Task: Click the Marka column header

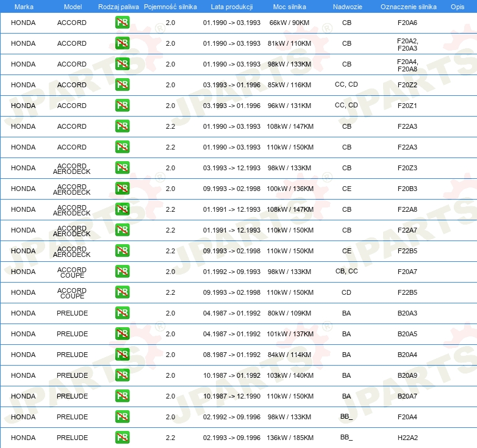Action: (24, 7)
